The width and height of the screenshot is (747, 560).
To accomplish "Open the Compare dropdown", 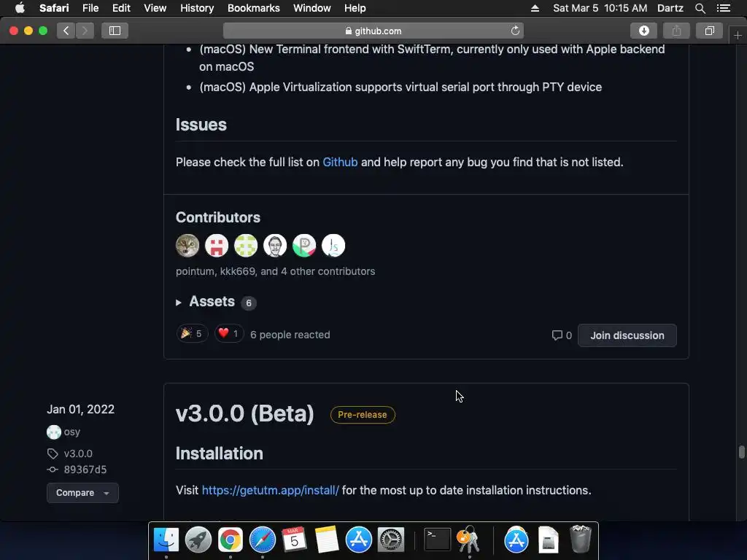I will [82, 493].
